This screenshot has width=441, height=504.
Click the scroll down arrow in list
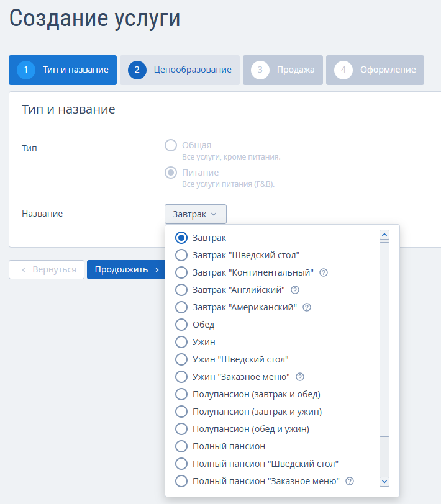tap(384, 482)
